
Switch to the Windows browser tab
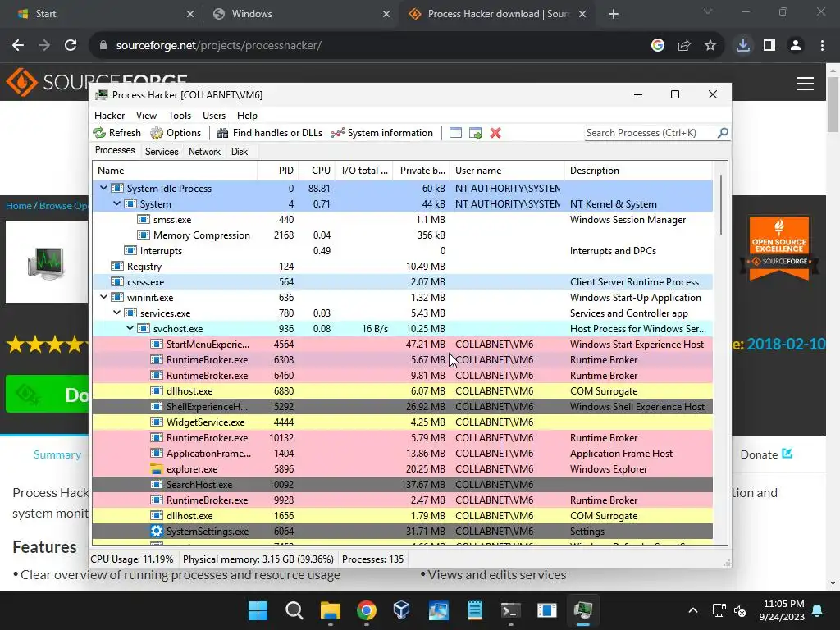[x=300, y=14]
